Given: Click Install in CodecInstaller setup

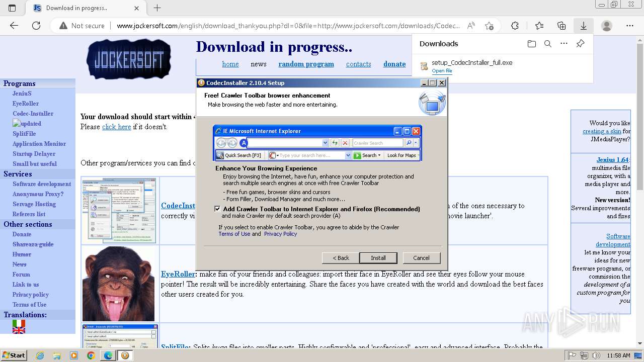Looking at the screenshot, I should [x=378, y=258].
